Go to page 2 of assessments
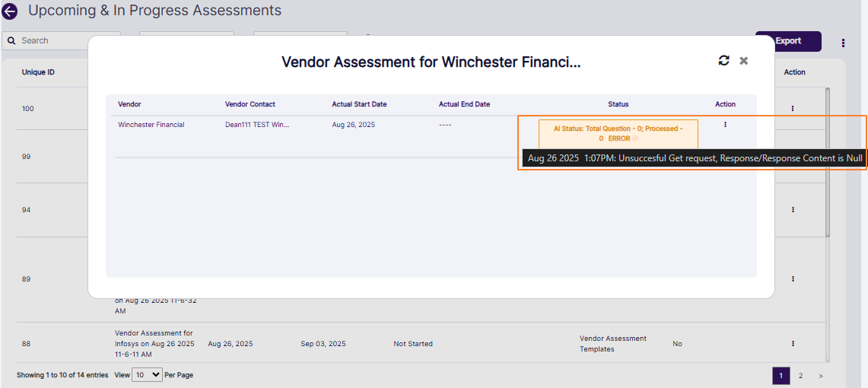Screen dimensions: 868x388 click(800, 376)
